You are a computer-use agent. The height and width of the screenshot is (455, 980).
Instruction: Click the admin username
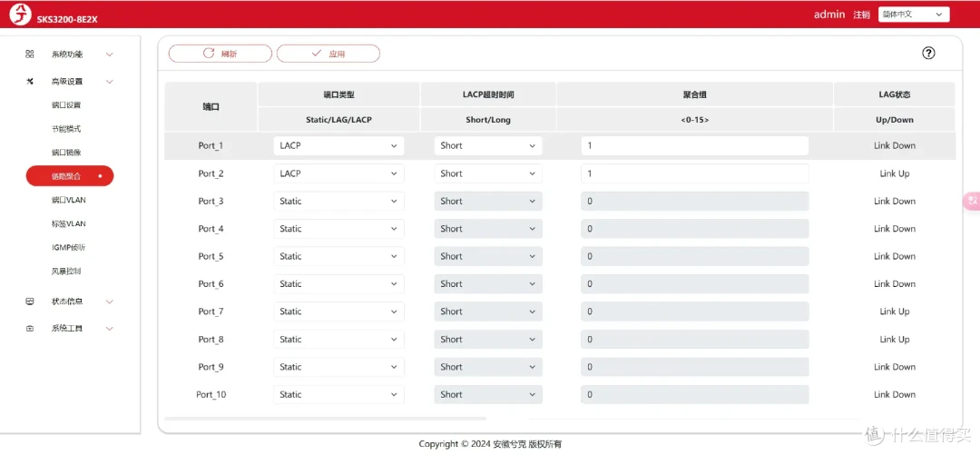pos(829,15)
